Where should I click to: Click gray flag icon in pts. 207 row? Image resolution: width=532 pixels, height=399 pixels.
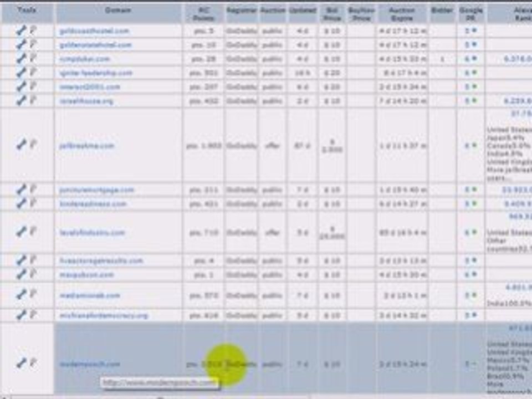click(33, 86)
